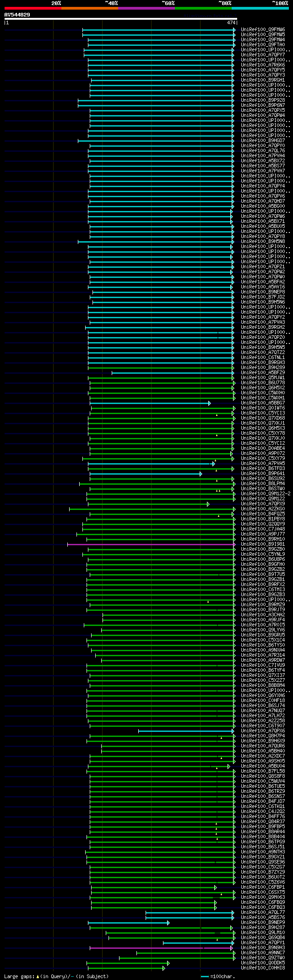The height and width of the screenshot is (980, 293).
Task: Select hit label UniRef100_B9NEP8
Action: [263, 292]
